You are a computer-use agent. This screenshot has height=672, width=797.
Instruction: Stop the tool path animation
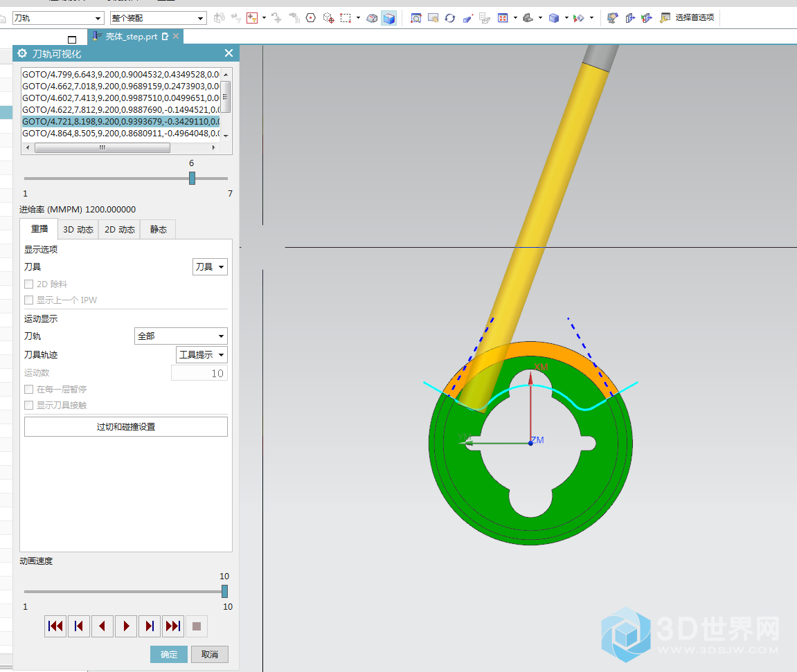197,626
